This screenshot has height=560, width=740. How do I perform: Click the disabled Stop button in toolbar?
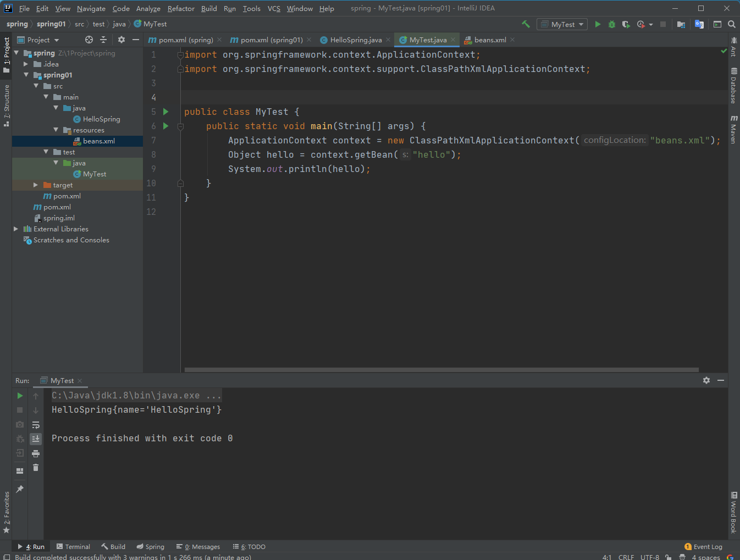coord(663,24)
